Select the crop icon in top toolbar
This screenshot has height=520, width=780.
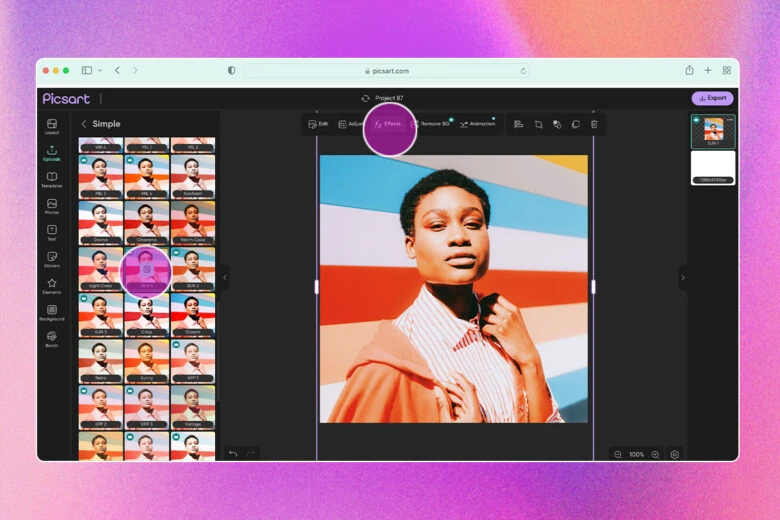tap(538, 124)
